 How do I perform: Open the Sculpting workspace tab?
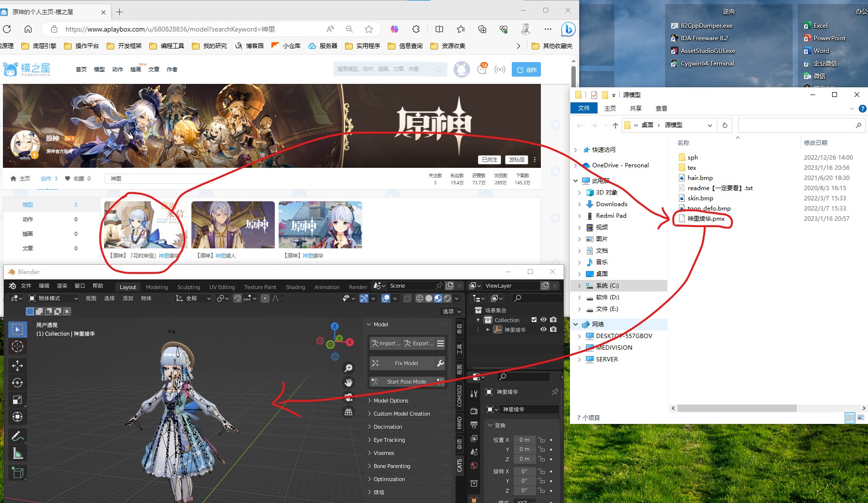(189, 287)
